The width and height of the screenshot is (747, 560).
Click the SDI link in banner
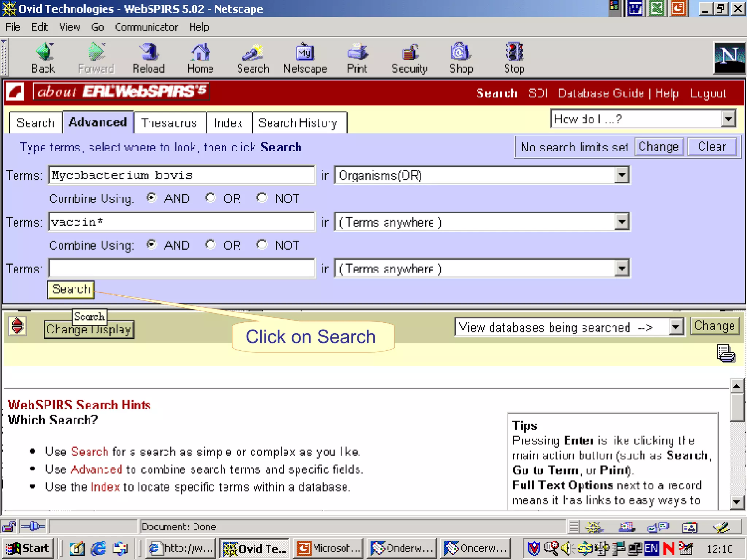(x=538, y=93)
